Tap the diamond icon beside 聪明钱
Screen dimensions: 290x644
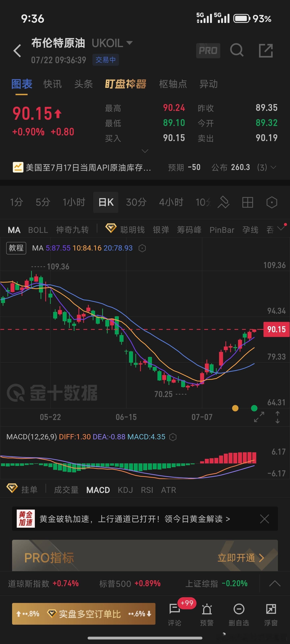click(x=111, y=228)
